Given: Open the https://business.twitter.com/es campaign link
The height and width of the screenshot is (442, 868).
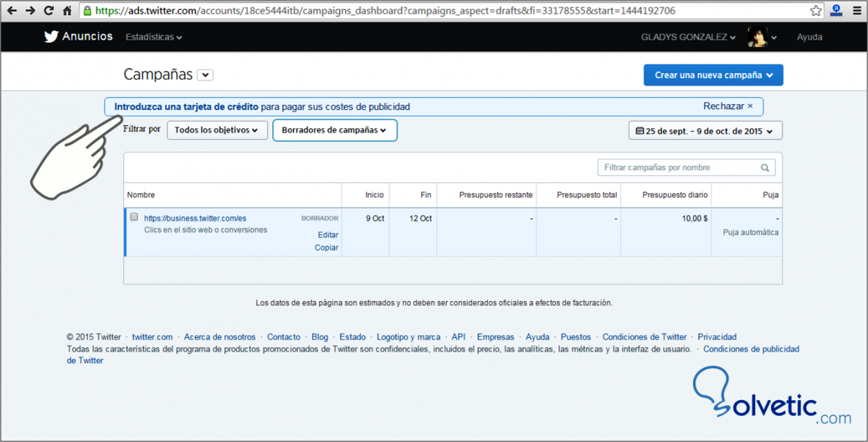Looking at the screenshot, I should tap(195, 218).
